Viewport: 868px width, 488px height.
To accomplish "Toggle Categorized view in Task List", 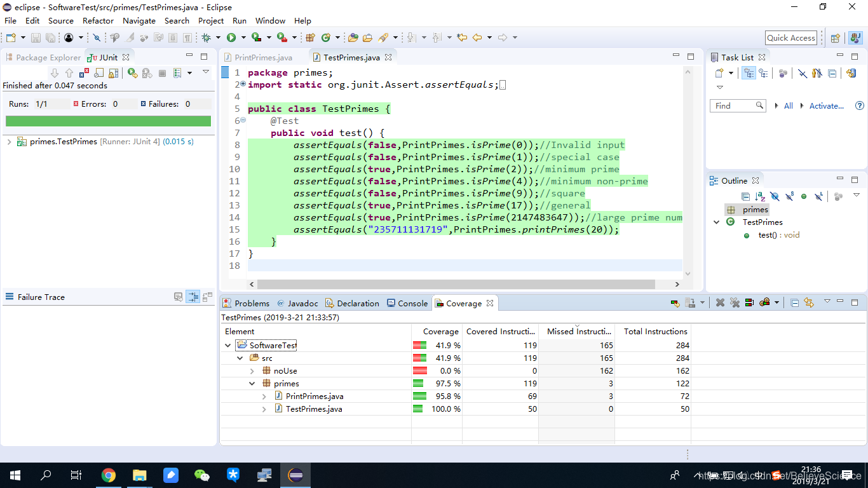I will coord(749,73).
